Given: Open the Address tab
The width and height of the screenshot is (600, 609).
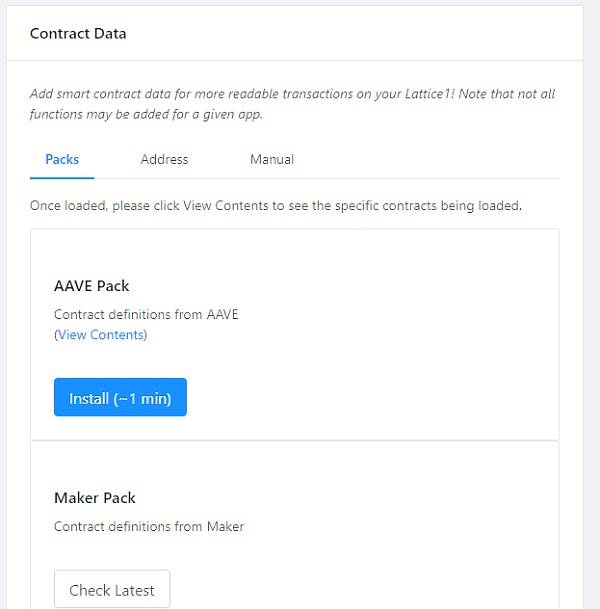Looking at the screenshot, I should pyautogui.click(x=164, y=159).
